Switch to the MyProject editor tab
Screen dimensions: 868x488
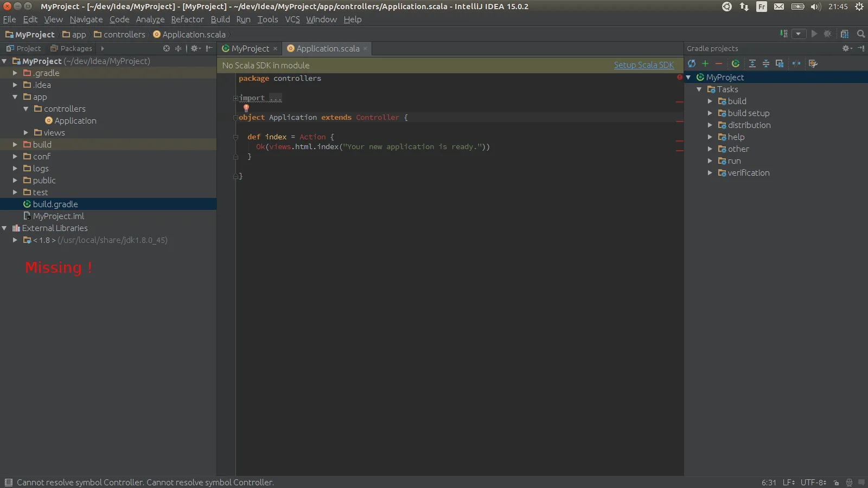tap(250, 48)
